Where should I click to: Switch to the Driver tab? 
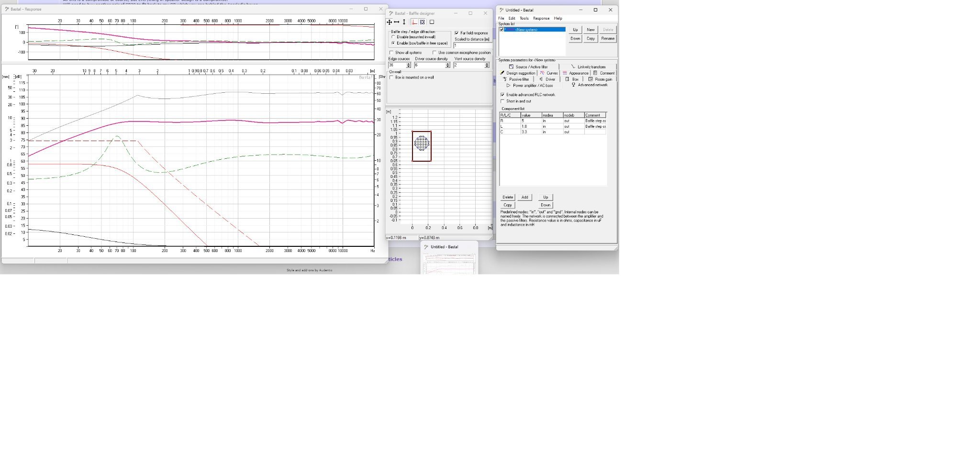coord(547,79)
